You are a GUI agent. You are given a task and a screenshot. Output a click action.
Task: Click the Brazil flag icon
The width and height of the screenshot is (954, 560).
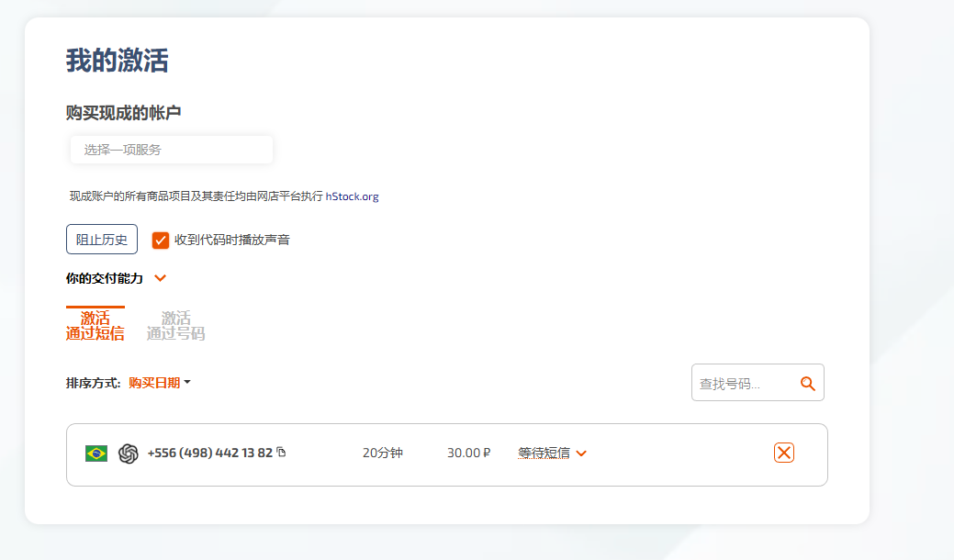(x=96, y=454)
